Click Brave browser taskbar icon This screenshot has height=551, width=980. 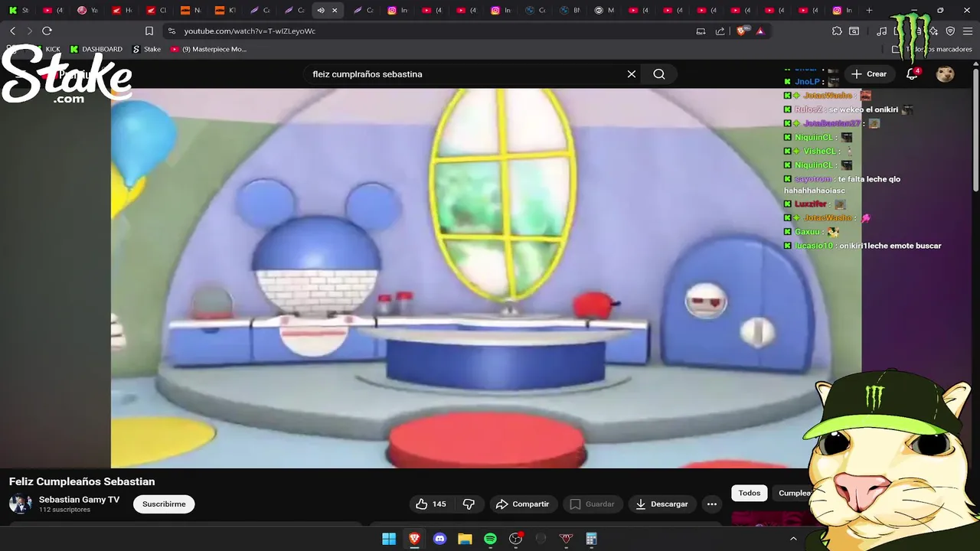414,539
